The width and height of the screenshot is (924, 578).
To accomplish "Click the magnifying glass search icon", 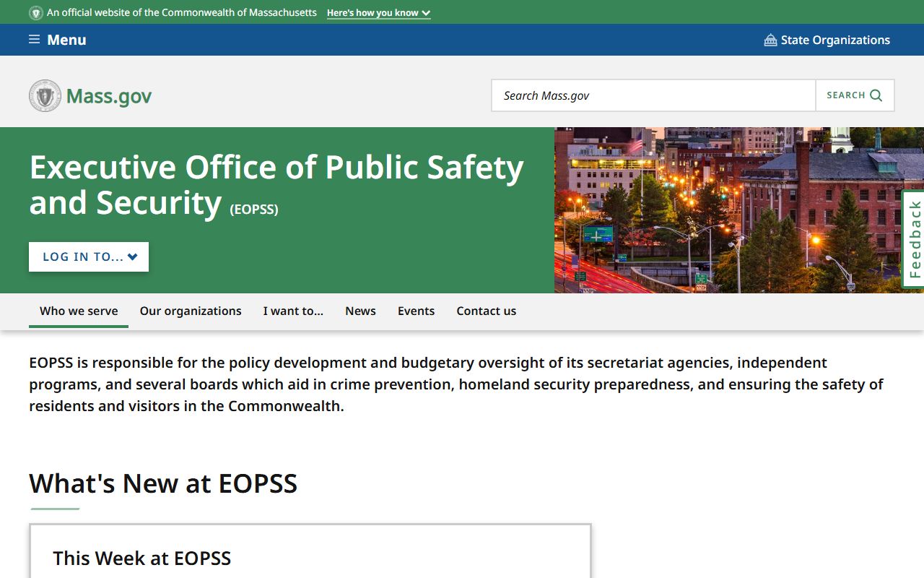I will [x=876, y=95].
